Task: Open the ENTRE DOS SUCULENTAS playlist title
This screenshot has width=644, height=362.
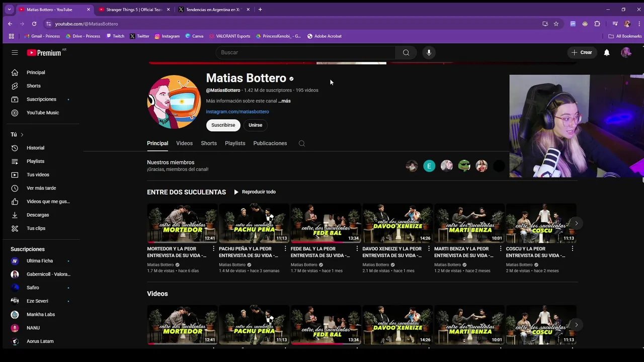Action: [186, 192]
